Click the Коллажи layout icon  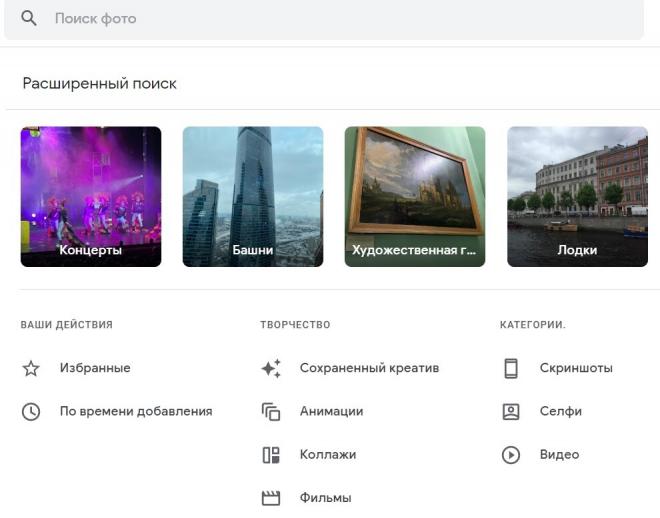pos(271,455)
